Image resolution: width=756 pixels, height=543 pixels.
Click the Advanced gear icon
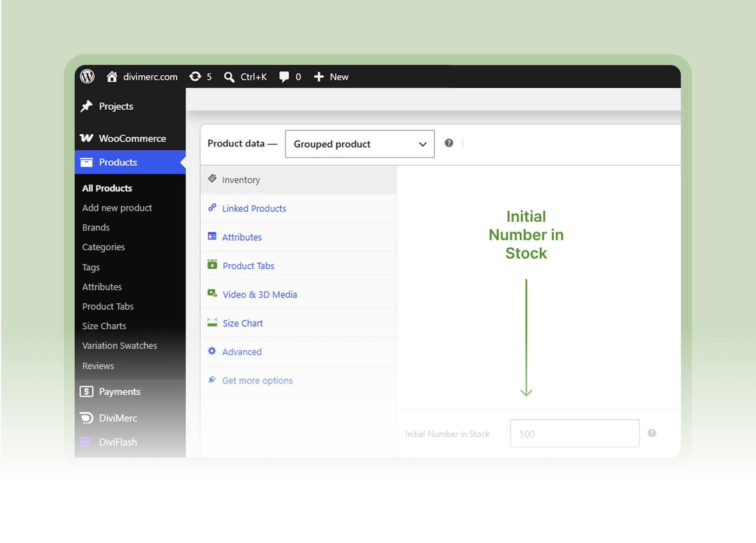tap(212, 351)
